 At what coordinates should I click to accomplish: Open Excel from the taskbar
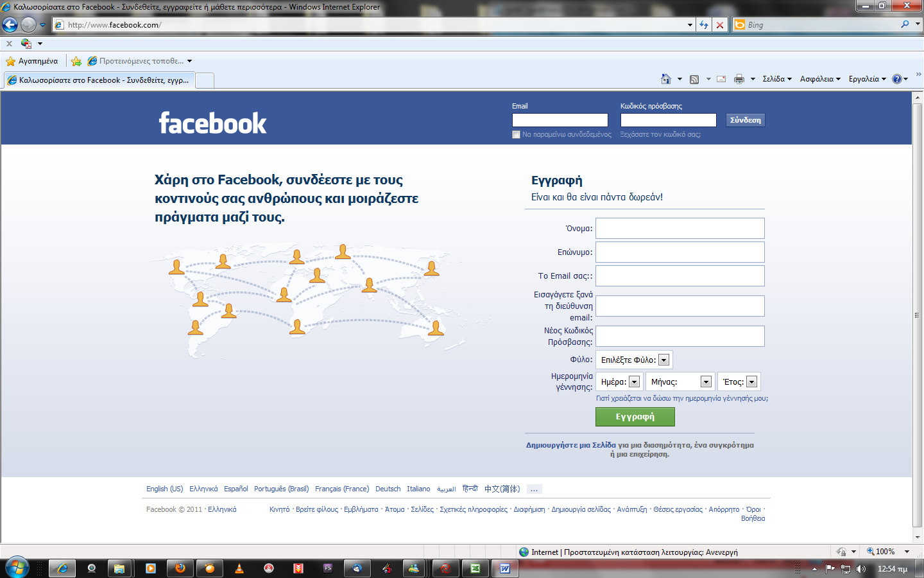pyautogui.click(x=475, y=568)
